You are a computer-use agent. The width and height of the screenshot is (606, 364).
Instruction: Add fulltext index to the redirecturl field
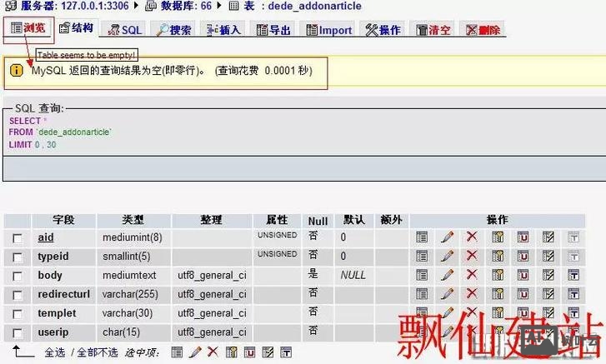tap(573, 294)
